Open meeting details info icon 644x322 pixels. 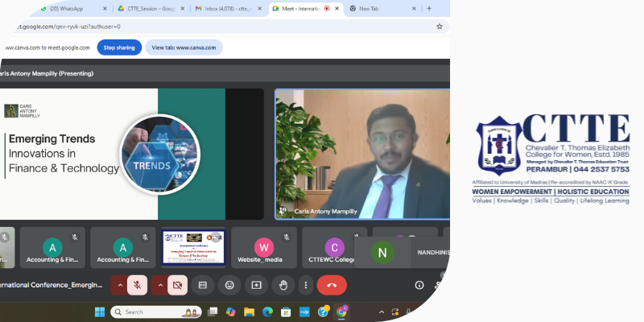pos(419,285)
